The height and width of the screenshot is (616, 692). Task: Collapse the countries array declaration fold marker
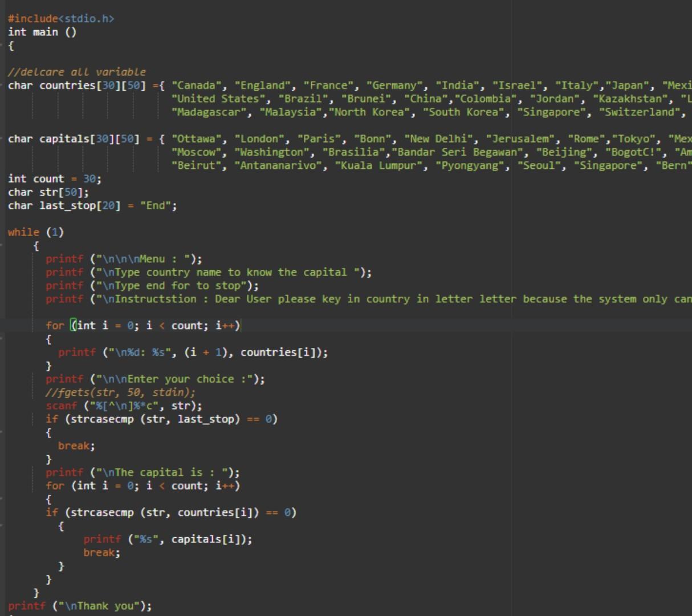[x=3, y=85]
